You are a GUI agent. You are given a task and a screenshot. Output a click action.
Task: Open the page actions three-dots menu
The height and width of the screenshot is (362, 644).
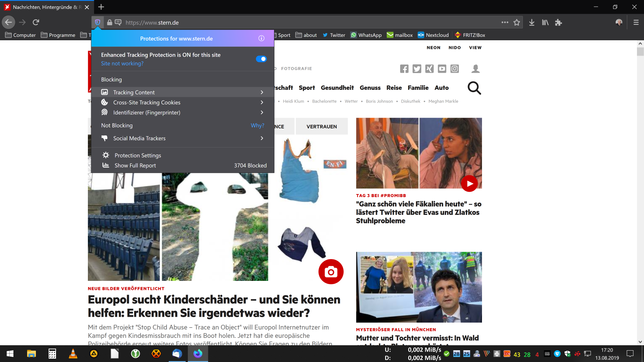point(505,22)
